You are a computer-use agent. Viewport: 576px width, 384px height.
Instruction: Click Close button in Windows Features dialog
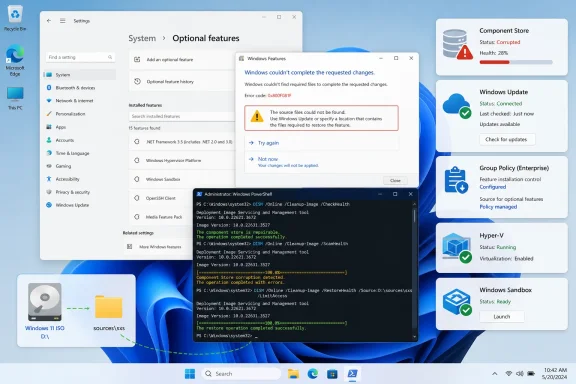tap(395, 180)
